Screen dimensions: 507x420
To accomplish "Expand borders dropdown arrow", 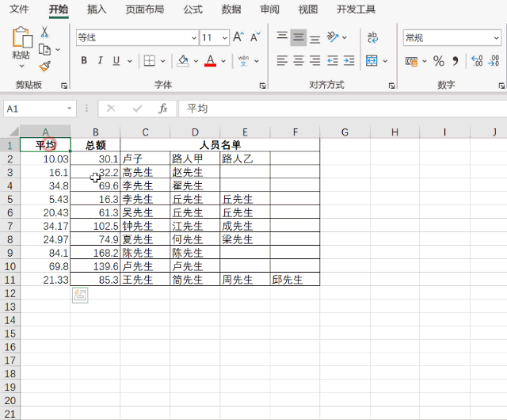I will [162, 61].
